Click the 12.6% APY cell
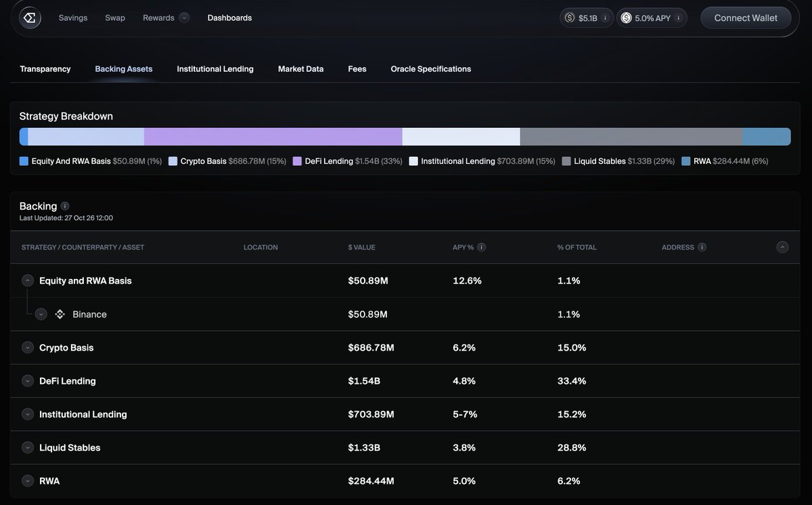812x505 pixels. (x=467, y=280)
